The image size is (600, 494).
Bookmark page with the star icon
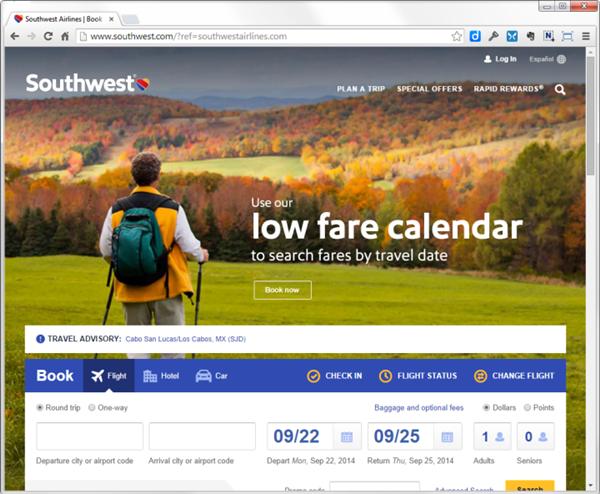click(x=456, y=36)
